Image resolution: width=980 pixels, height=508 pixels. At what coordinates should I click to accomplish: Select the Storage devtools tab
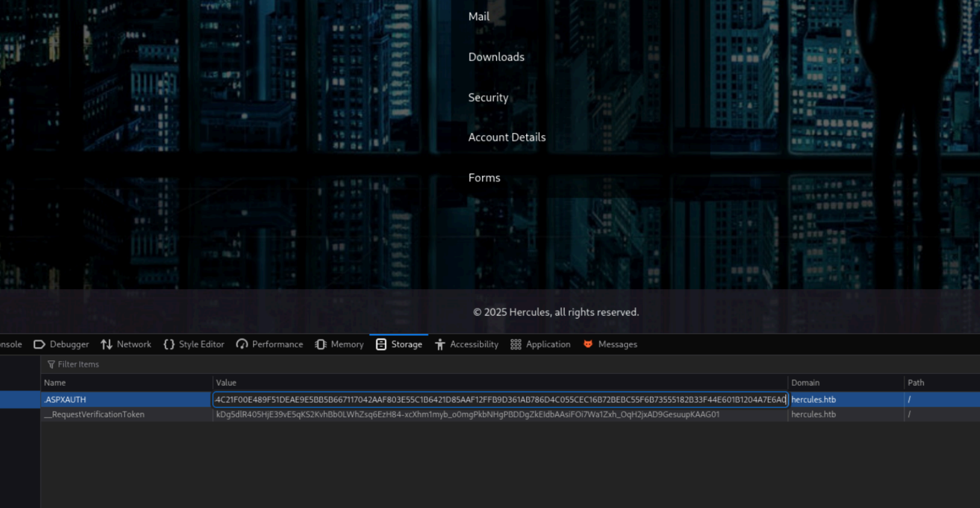pyautogui.click(x=399, y=344)
